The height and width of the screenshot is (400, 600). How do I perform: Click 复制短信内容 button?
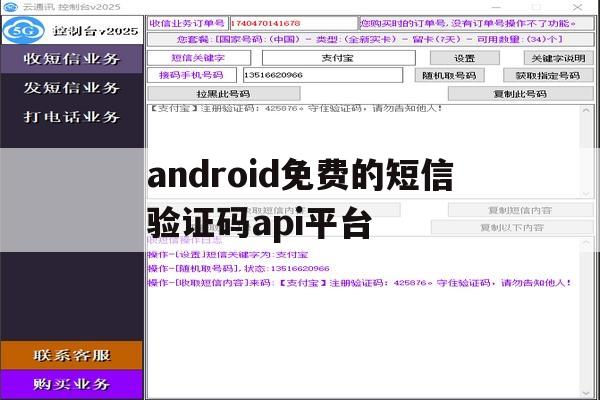click(x=520, y=210)
